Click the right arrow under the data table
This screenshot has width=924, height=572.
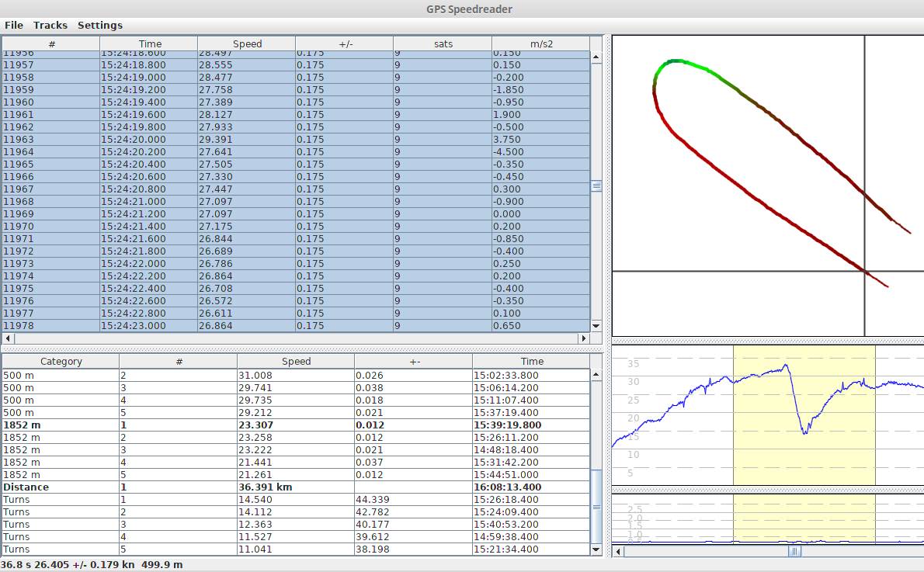584,339
